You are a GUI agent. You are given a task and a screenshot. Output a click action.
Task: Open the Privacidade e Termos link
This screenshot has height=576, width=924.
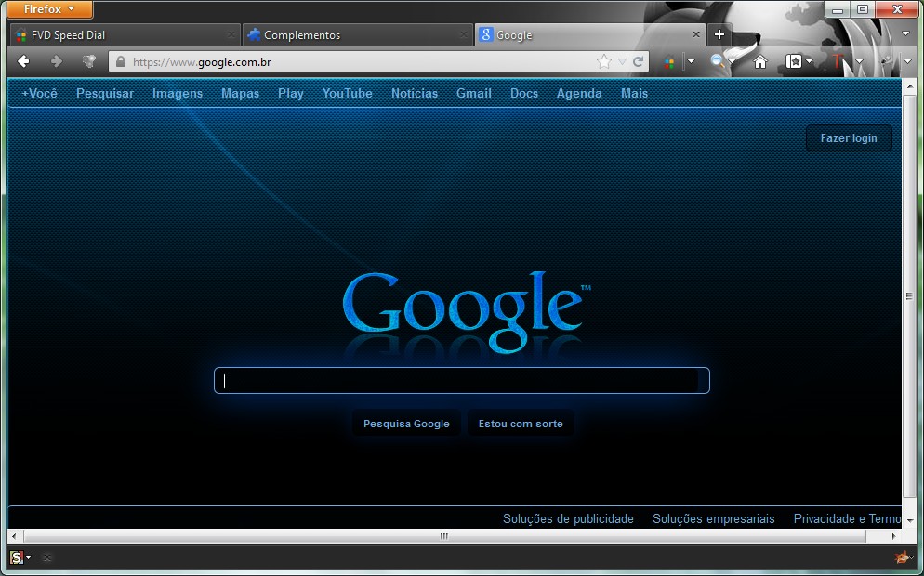[x=848, y=519]
